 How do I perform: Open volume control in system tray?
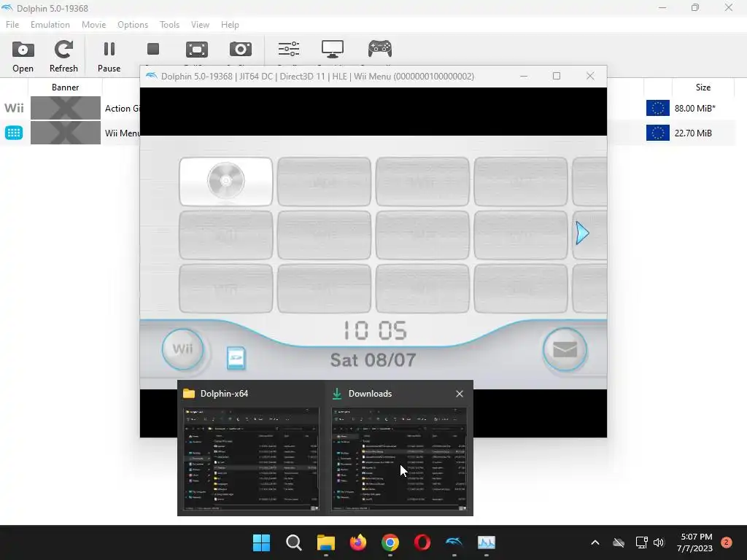point(659,542)
